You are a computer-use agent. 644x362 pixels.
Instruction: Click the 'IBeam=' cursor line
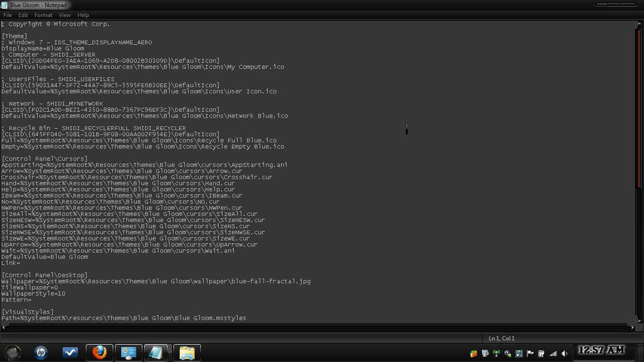[122, 196]
